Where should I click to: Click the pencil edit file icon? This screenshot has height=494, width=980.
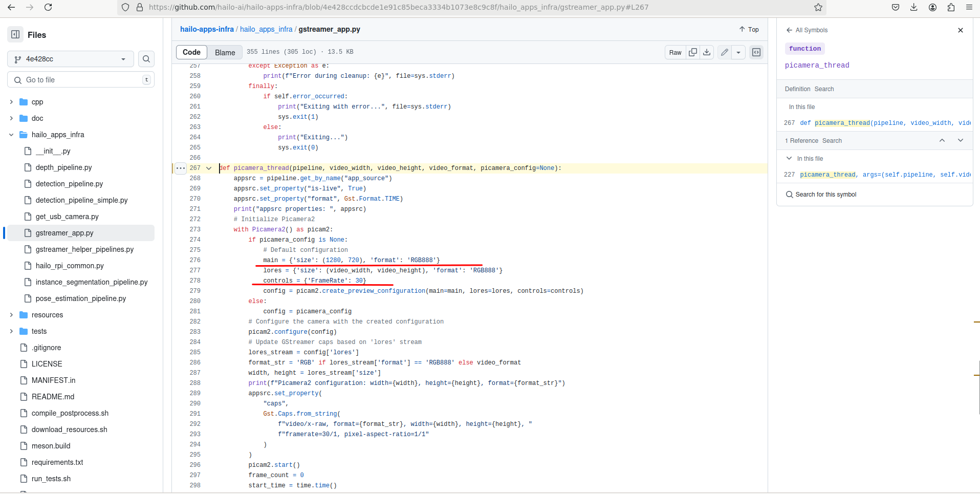(724, 52)
